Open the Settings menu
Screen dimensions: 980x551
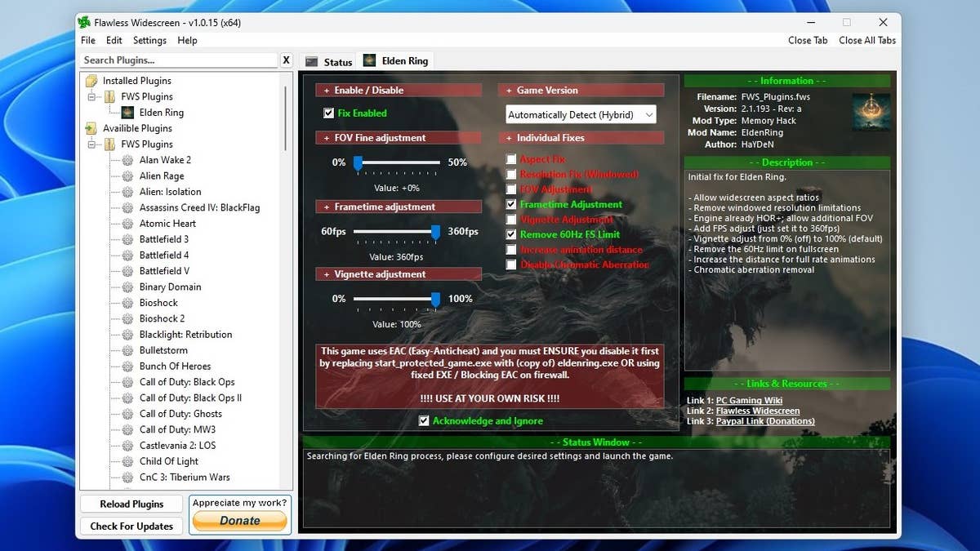(149, 40)
